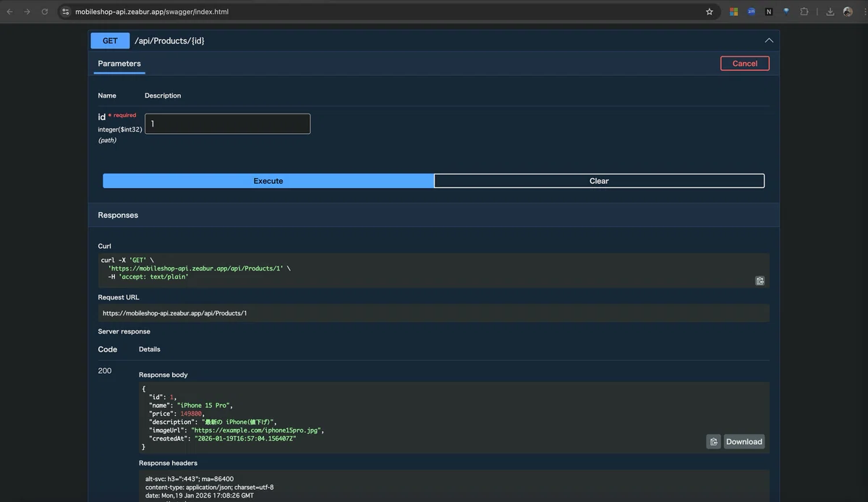The image size is (868, 502).
Task: Collapse the GET /api/Products/{id} operation
Action: (769, 41)
